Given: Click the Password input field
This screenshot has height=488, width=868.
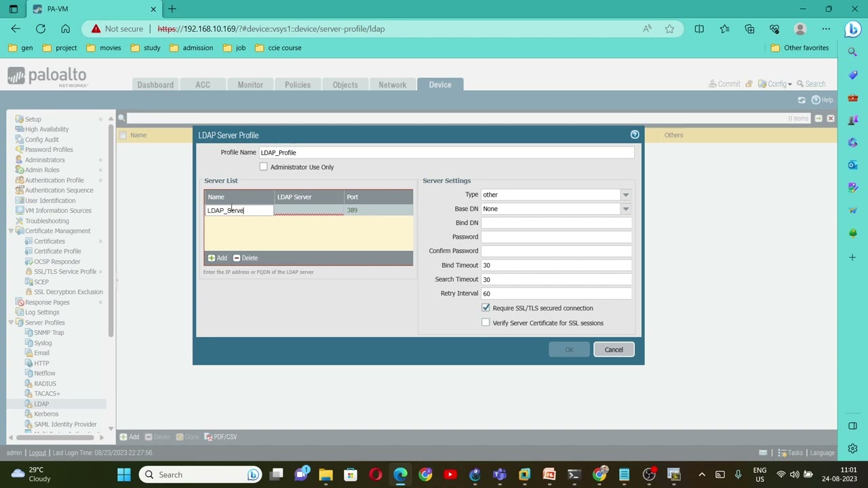Looking at the screenshot, I should [x=556, y=237].
